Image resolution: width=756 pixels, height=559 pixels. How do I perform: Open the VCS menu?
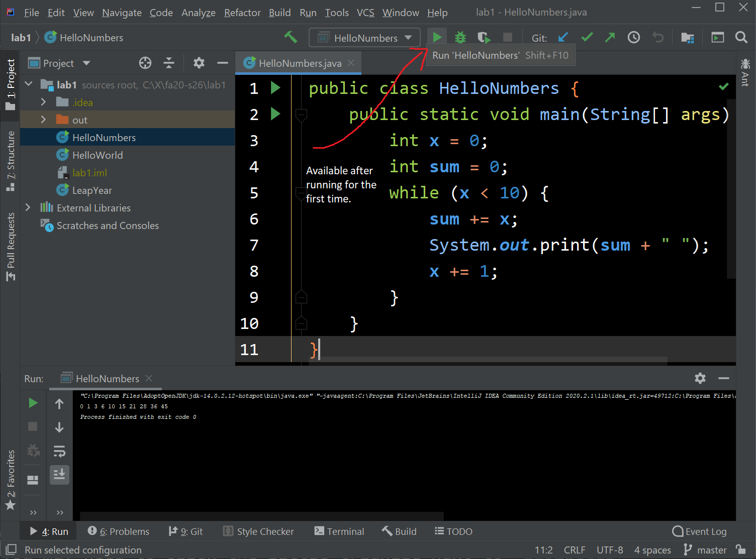(365, 12)
